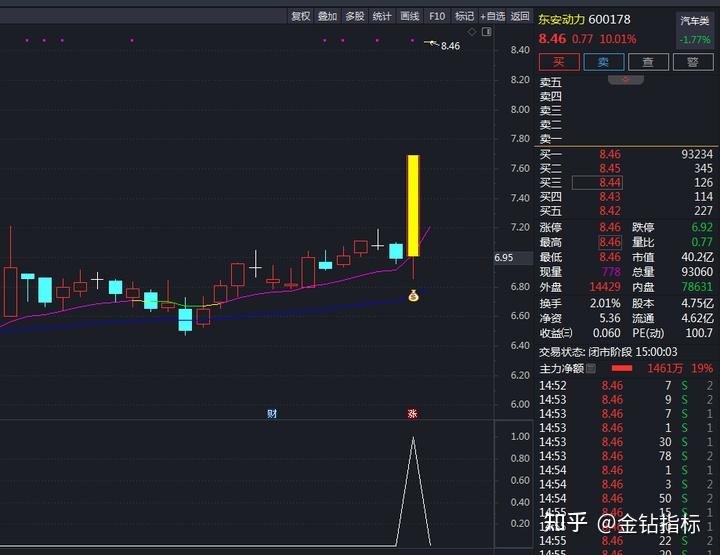Open the F10 company info page
Screen dimensions: 720x555
437,17
